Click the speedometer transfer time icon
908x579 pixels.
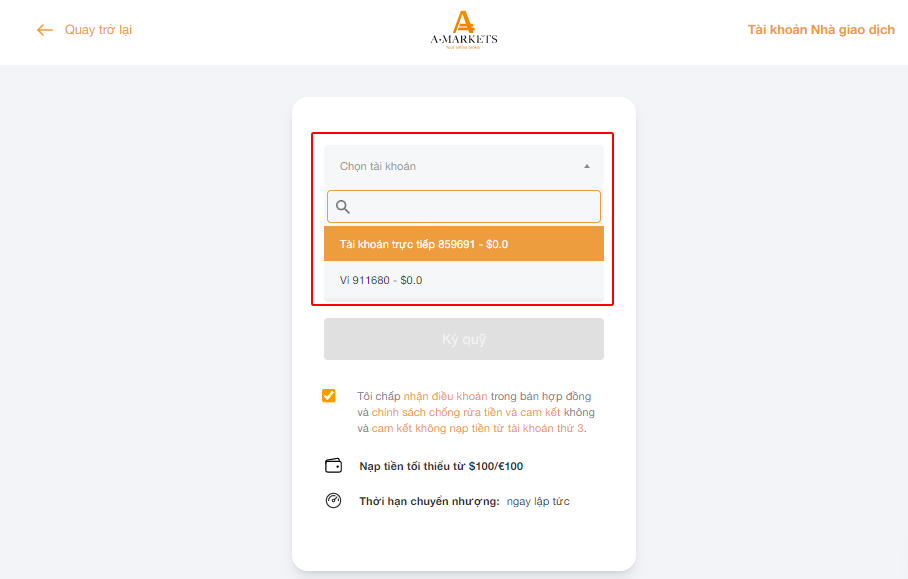pyautogui.click(x=334, y=500)
